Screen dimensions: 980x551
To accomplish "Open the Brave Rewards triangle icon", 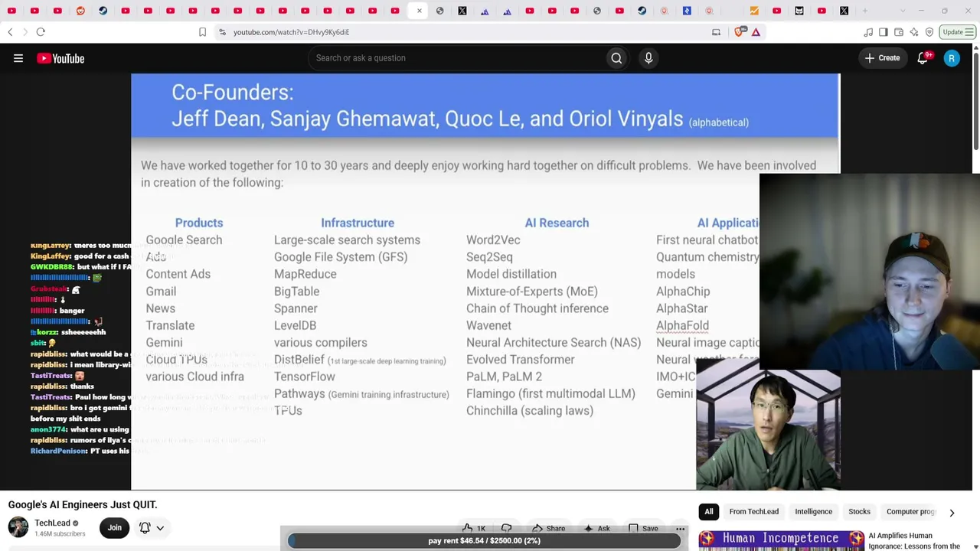I will [756, 32].
